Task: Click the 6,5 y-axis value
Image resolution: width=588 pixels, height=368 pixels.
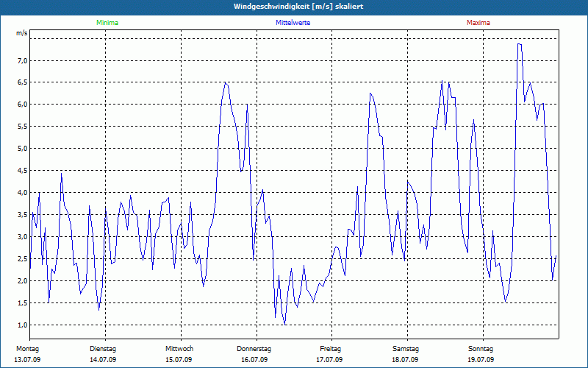Action: [23, 82]
